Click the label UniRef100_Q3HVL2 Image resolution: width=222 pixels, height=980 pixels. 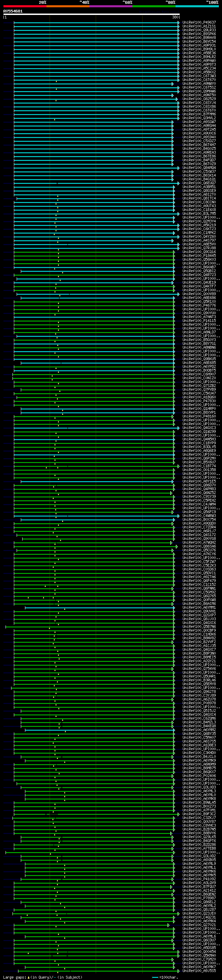pos(199,118)
